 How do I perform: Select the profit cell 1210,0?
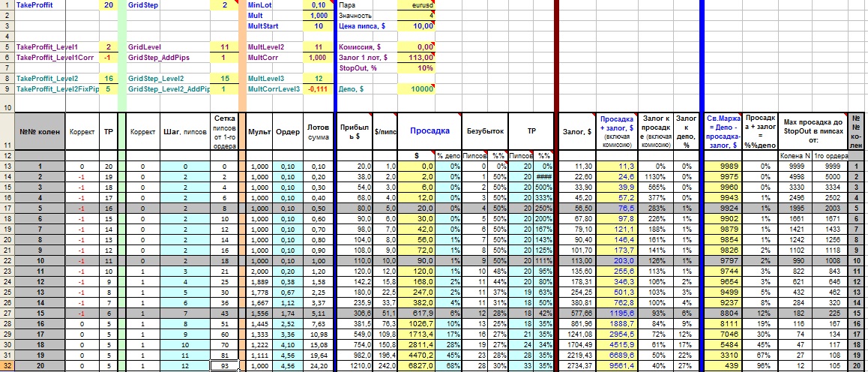pyautogui.click(x=355, y=367)
